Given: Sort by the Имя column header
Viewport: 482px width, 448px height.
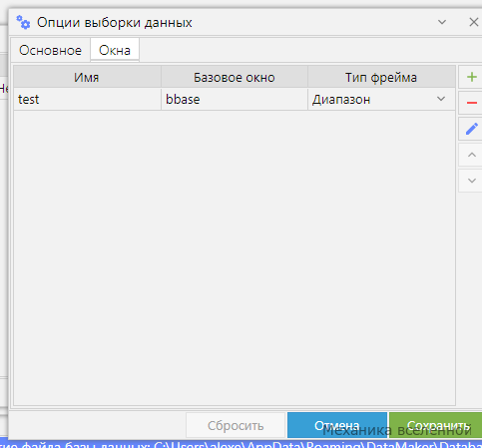Looking at the screenshot, I should point(87,77).
